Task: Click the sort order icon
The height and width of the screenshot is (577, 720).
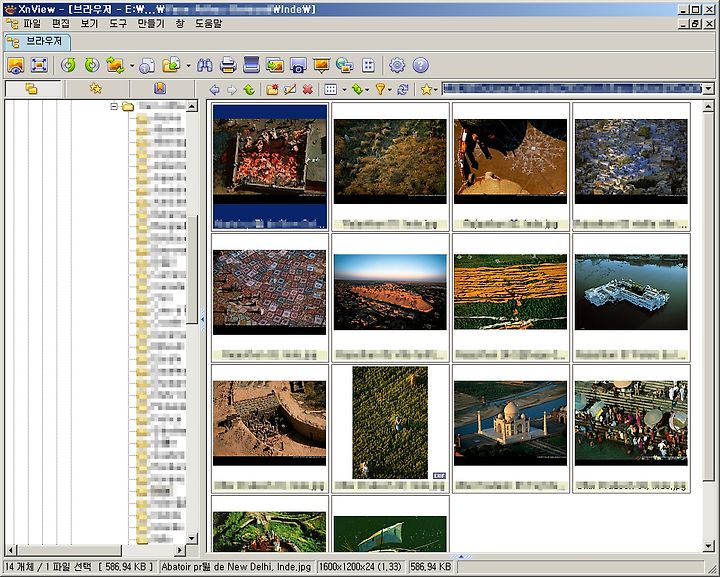Action: (x=357, y=90)
